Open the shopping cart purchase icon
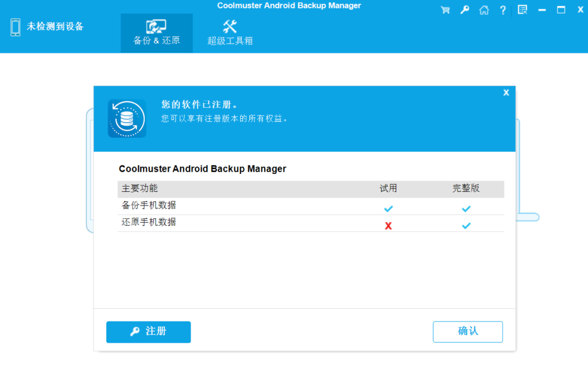This screenshot has width=588, height=372. 445,10
